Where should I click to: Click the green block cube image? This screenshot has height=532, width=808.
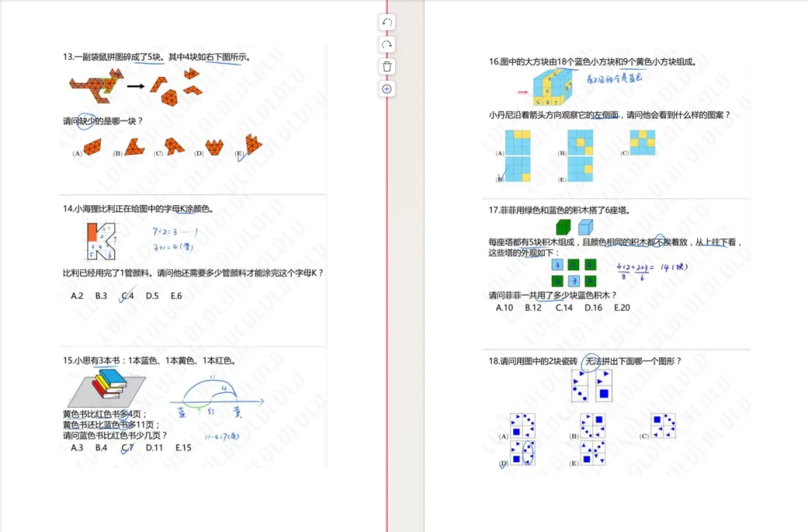(563, 227)
